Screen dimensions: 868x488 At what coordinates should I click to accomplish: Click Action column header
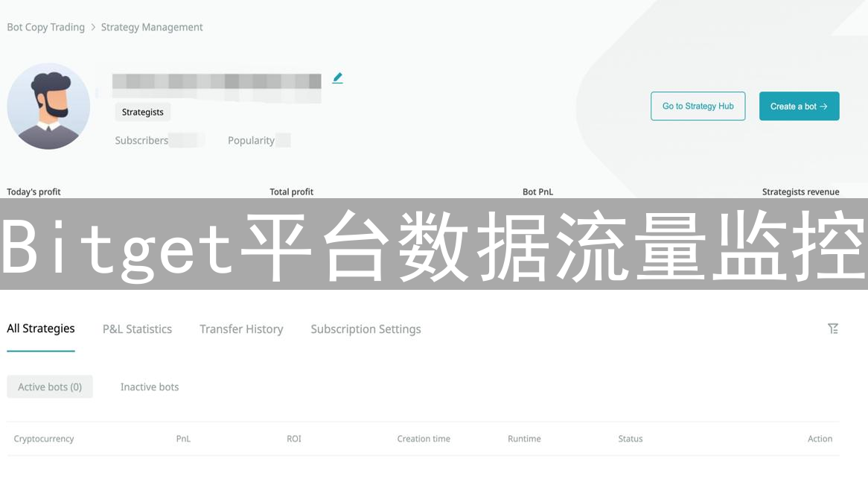[x=820, y=439]
